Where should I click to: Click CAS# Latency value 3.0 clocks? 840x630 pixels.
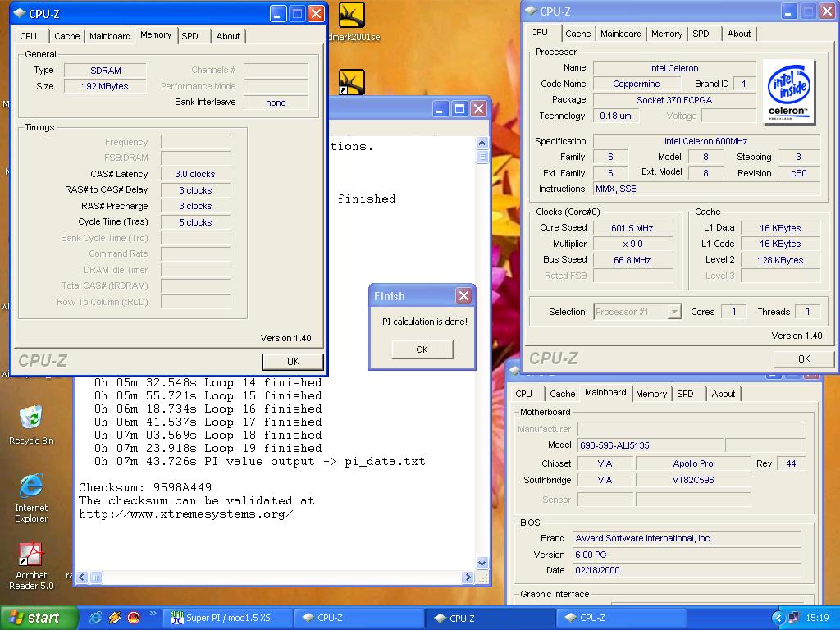coord(195,174)
